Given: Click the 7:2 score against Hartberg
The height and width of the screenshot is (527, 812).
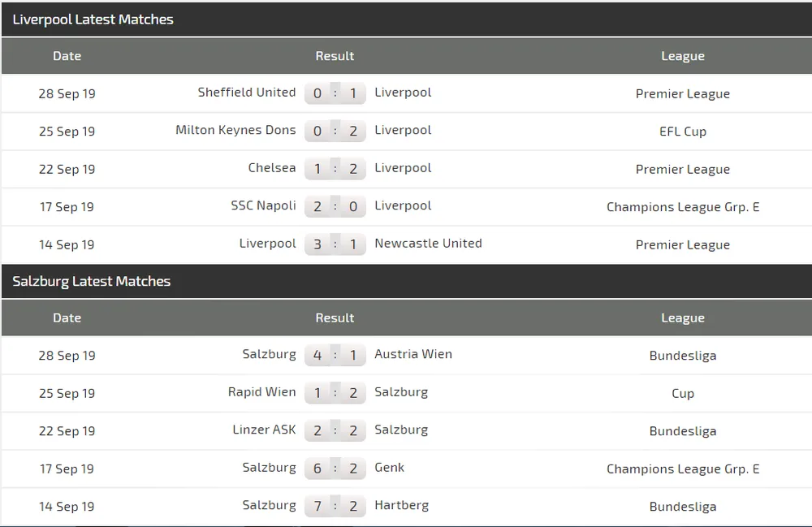Looking at the screenshot, I should (x=335, y=507).
